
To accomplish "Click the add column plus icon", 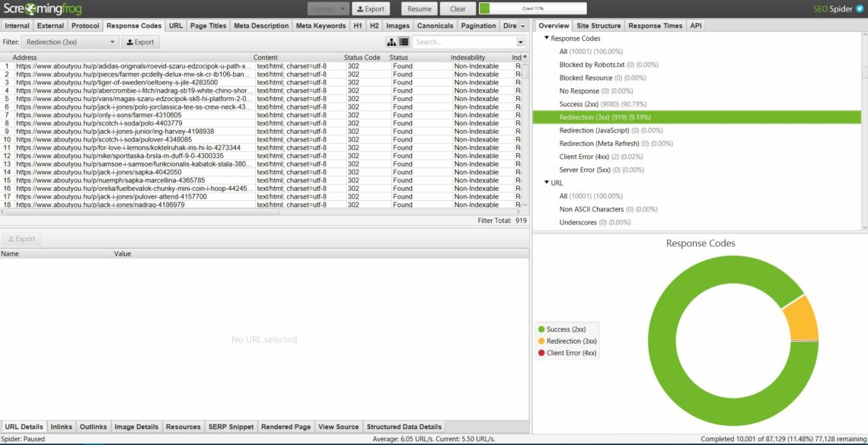I will 525,57.
